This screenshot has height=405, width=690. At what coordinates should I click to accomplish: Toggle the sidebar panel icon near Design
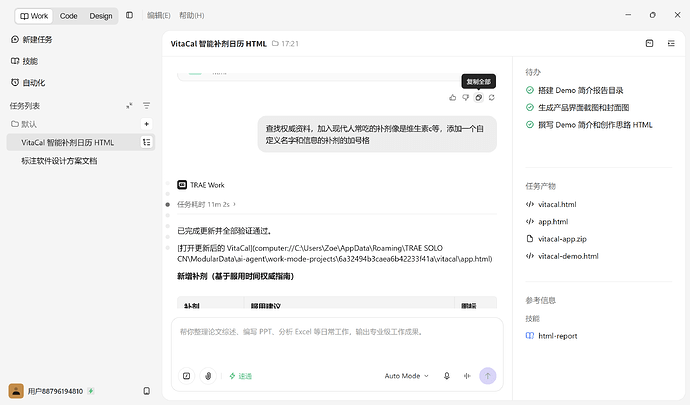129,15
